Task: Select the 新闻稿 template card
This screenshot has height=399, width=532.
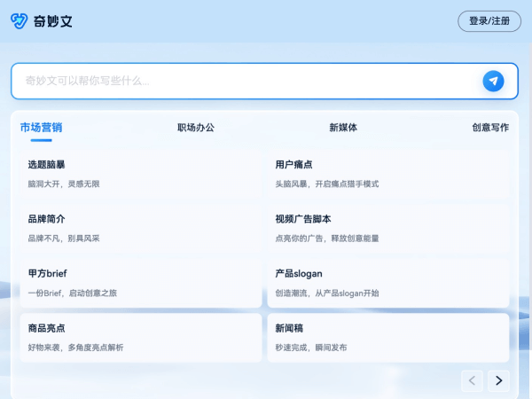Action: click(387, 337)
